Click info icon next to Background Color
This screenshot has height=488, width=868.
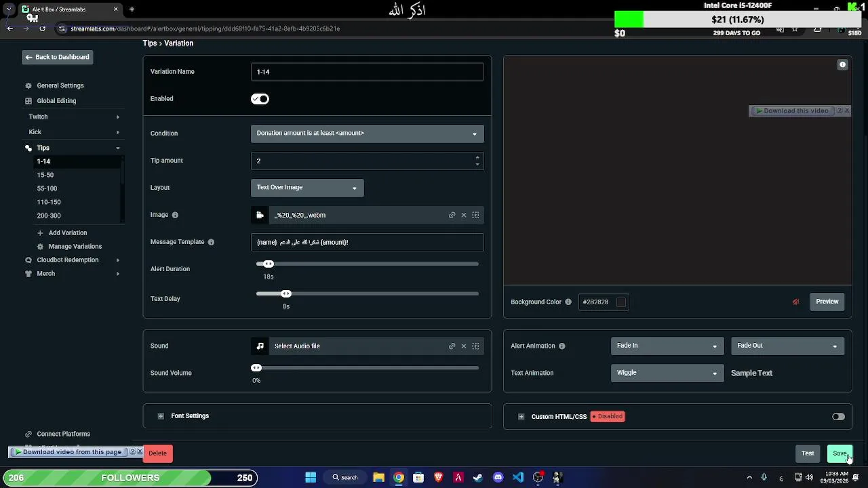[568, 302]
